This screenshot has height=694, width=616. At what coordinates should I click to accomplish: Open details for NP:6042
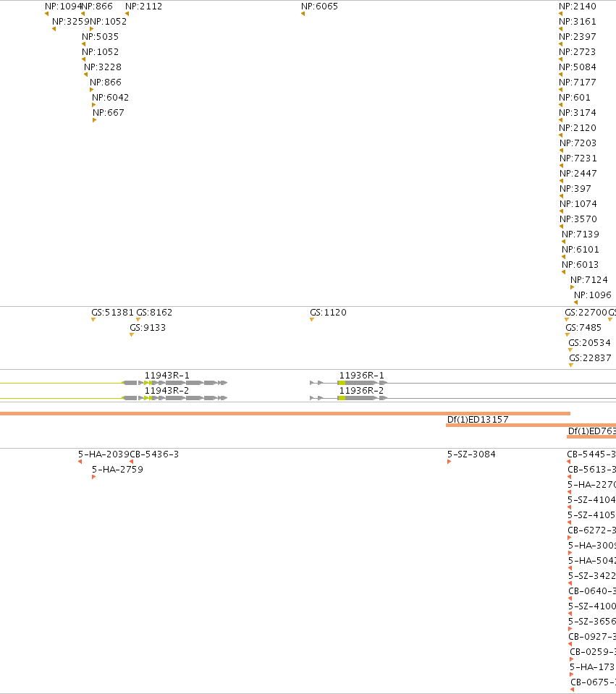(x=111, y=97)
